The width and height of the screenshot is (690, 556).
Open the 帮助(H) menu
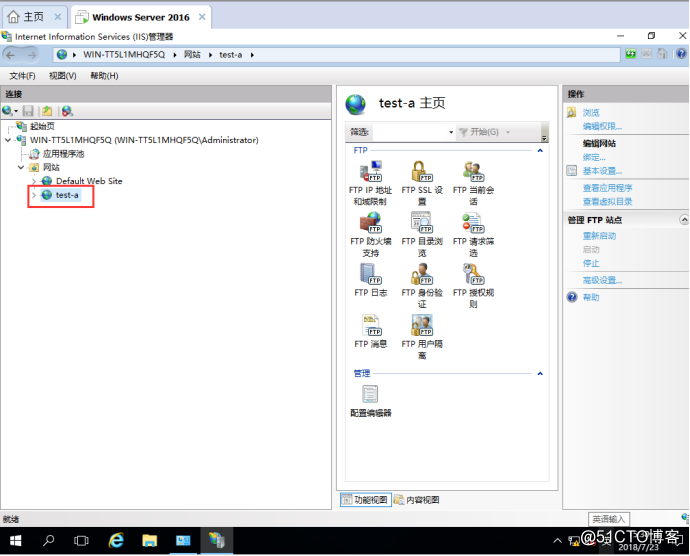(x=104, y=76)
